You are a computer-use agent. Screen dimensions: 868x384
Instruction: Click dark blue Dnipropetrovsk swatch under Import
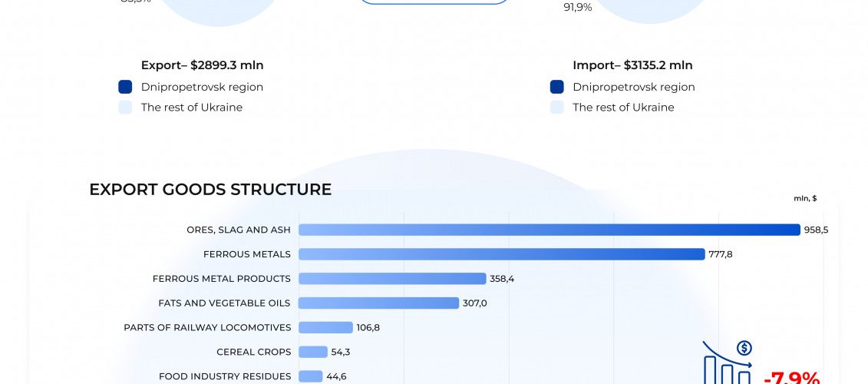557,87
